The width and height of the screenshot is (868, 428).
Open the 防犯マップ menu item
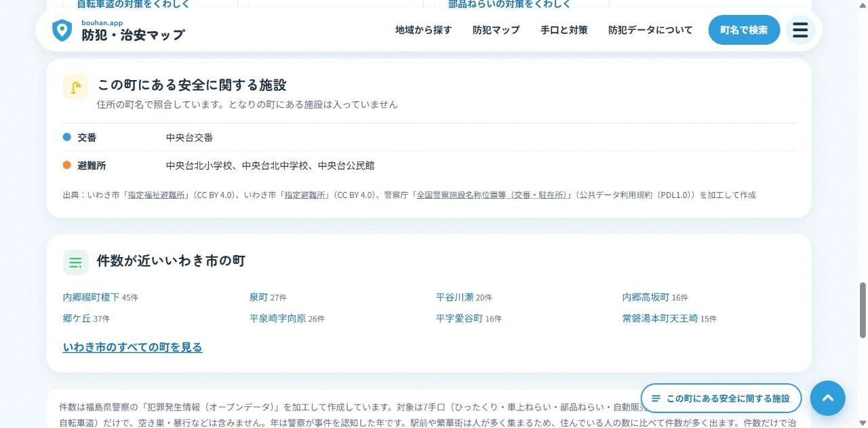tap(496, 30)
